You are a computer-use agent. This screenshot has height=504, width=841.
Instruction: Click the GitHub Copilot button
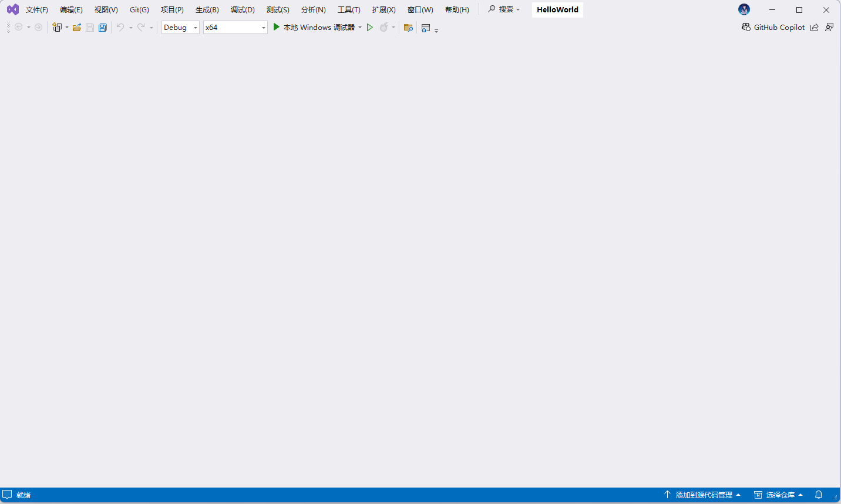point(773,28)
